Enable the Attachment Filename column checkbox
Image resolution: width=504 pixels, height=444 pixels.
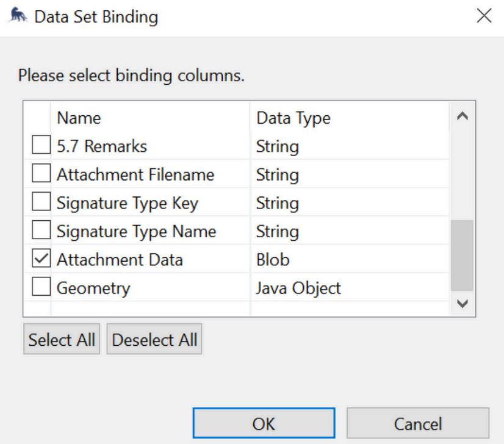(40, 175)
